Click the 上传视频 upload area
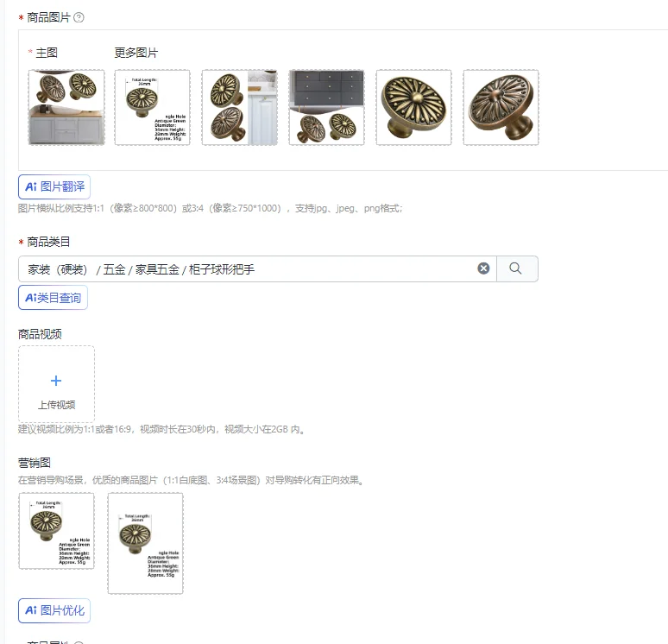The image size is (668, 644). click(x=56, y=384)
